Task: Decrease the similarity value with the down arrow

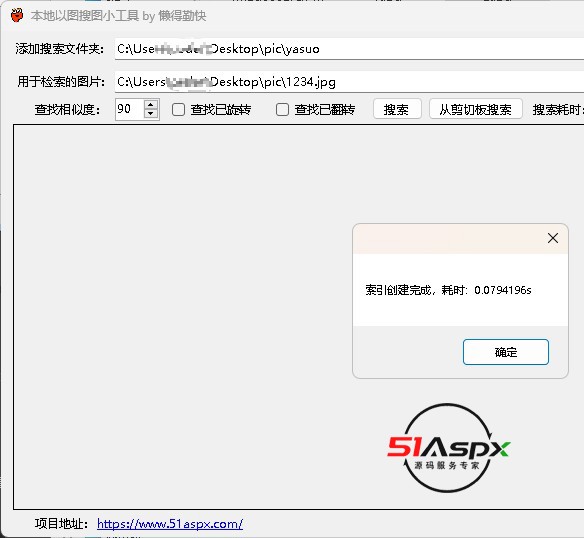Action: pos(150,114)
